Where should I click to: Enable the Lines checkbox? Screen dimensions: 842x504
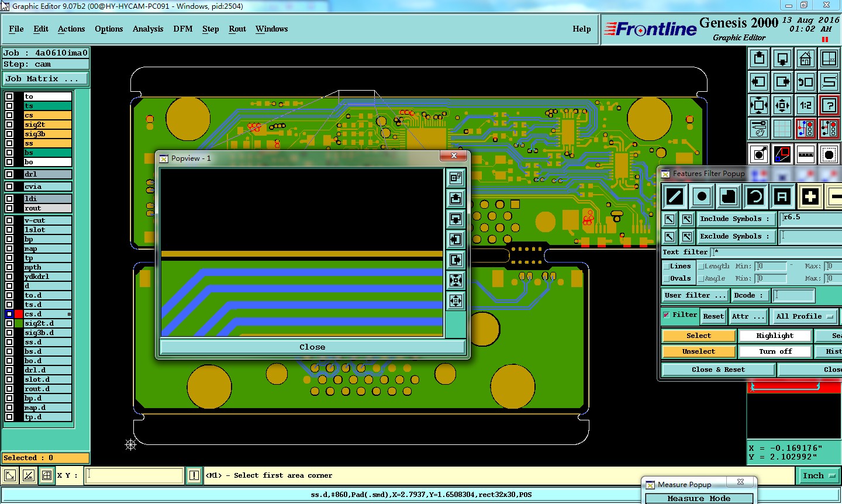pyautogui.click(x=667, y=267)
